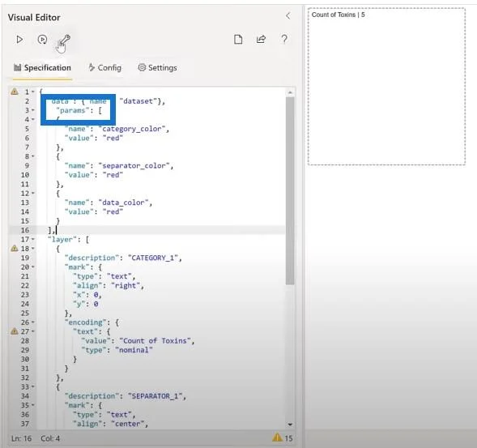This screenshot has width=477, height=448.
Task: Click the "separator_color" text on line 9
Action: click(x=134, y=166)
